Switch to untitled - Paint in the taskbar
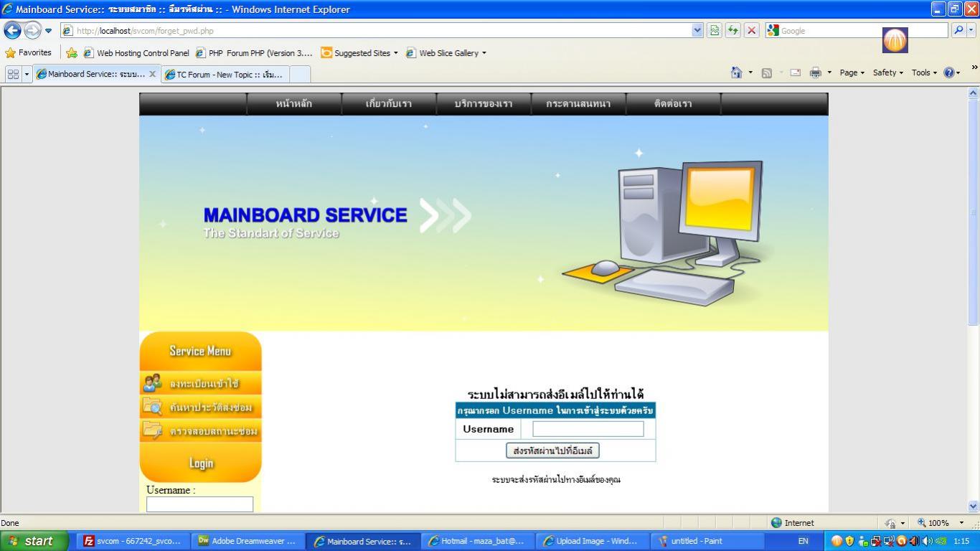980x551 pixels. click(707, 541)
